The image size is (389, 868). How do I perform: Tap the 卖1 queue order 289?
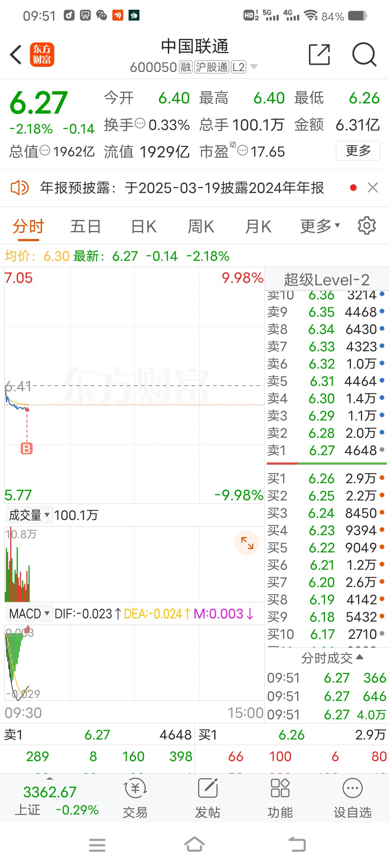tap(37, 756)
